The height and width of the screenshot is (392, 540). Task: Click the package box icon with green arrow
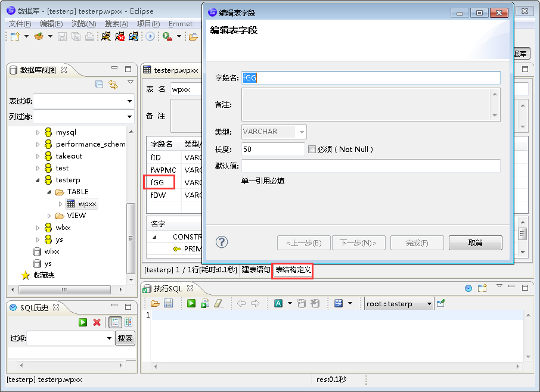(x=39, y=36)
